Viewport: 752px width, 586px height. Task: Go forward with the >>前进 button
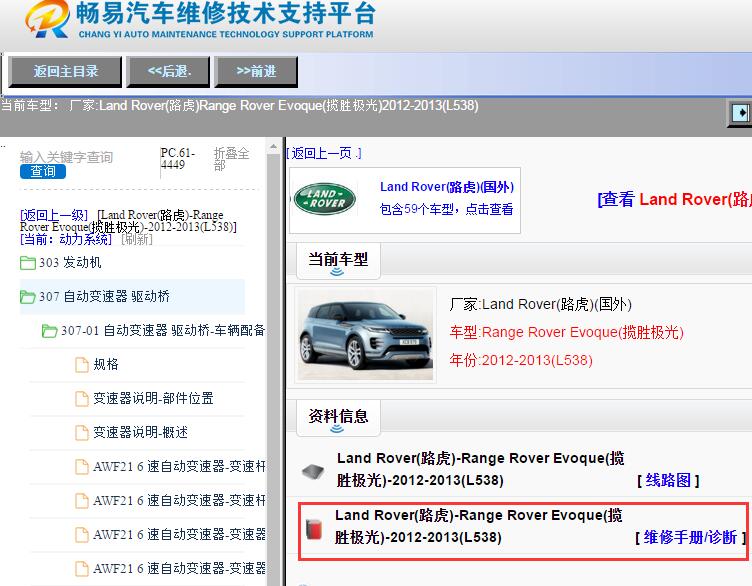click(x=256, y=71)
